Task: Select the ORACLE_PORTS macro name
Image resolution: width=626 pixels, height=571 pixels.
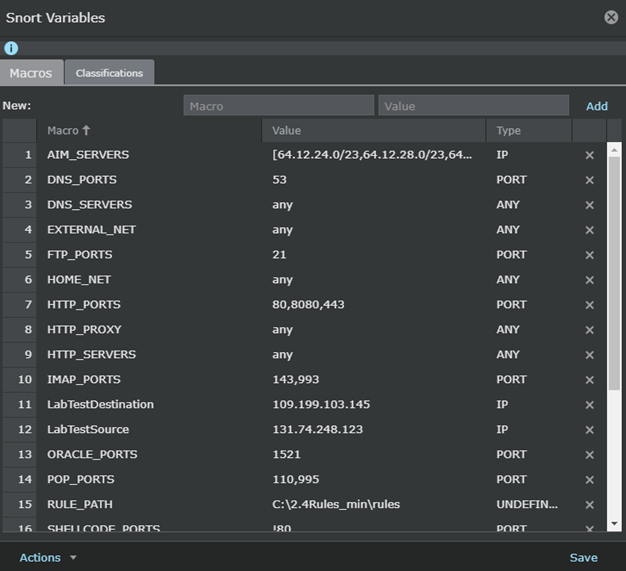Action: pyautogui.click(x=92, y=454)
